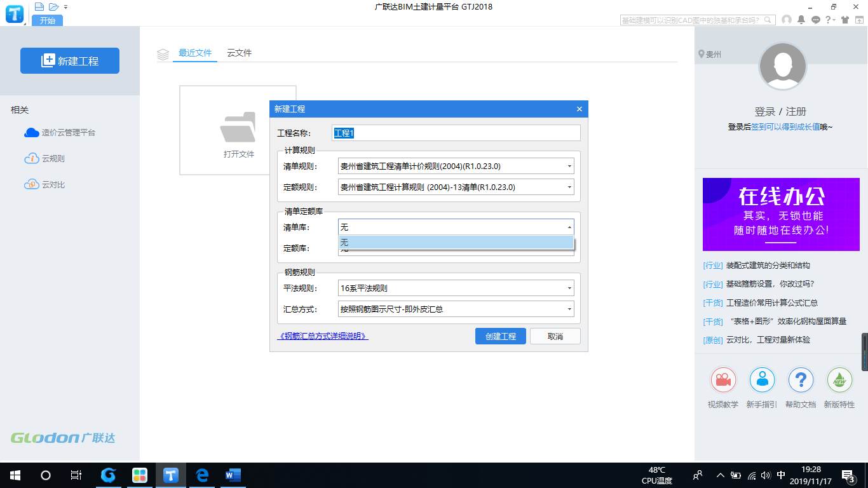Image resolution: width=868 pixels, height=488 pixels.
Task: Click the large profile avatar image
Action: click(x=783, y=67)
